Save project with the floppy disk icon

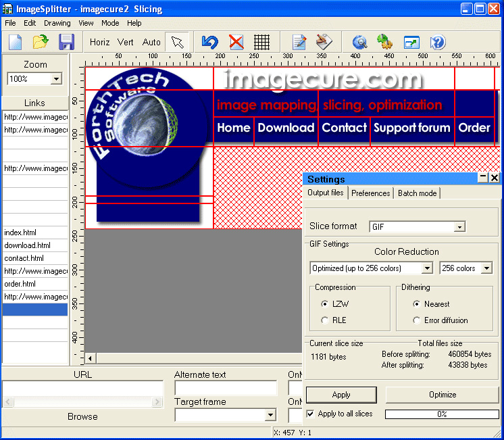coord(66,42)
